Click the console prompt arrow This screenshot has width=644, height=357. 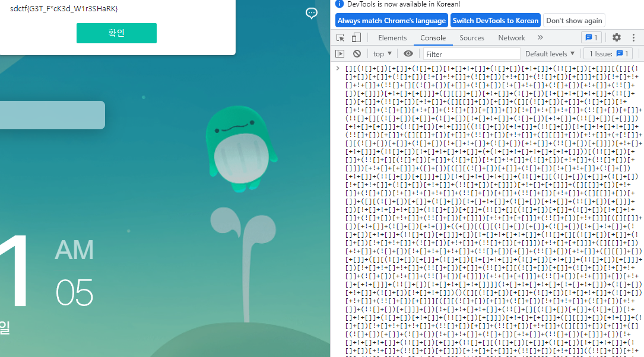pyautogui.click(x=338, y=69)
